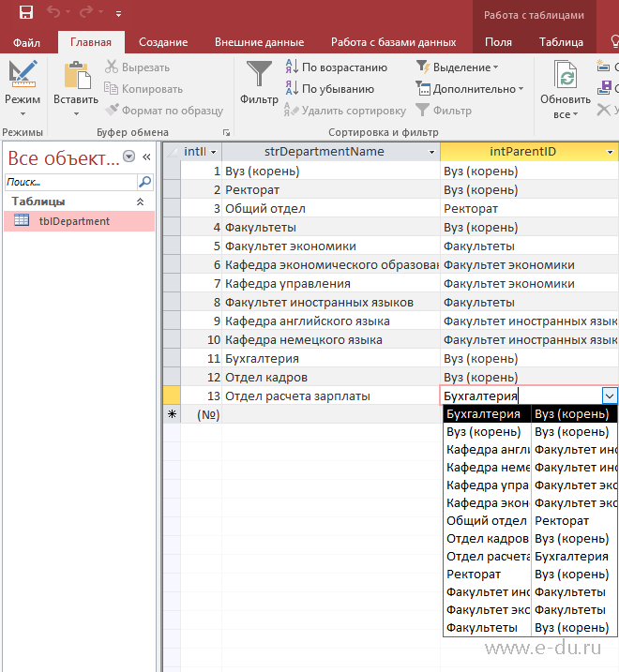This screenshot has width=619, height=672.
Task: Switch to the Поля tab
Action: 498,42
